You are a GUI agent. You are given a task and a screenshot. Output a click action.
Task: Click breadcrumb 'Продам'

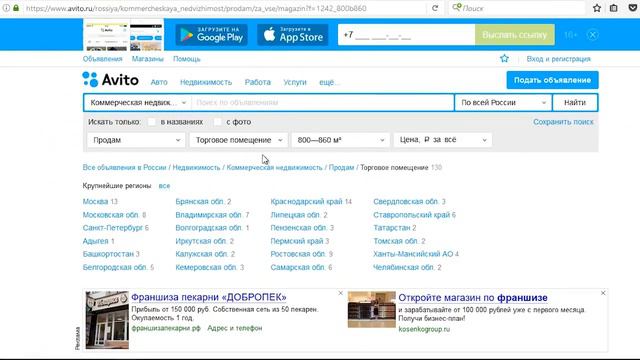click(x=341, y=167)
